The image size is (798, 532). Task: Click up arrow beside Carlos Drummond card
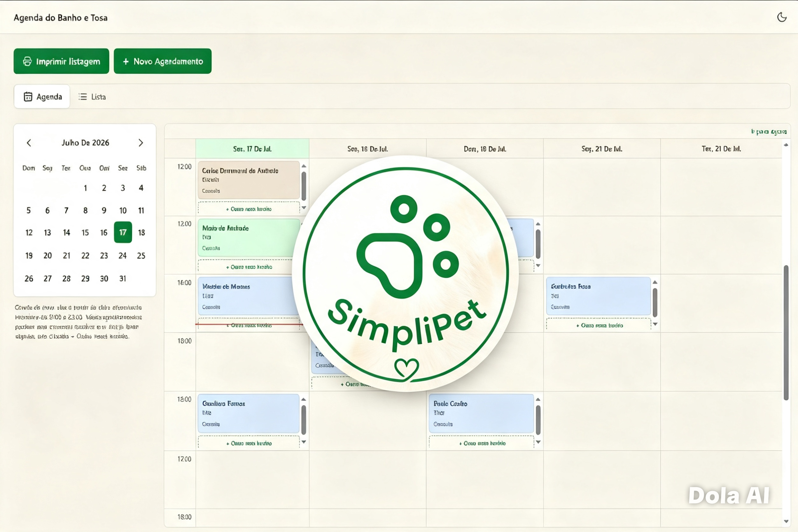(x=304, y=166)
